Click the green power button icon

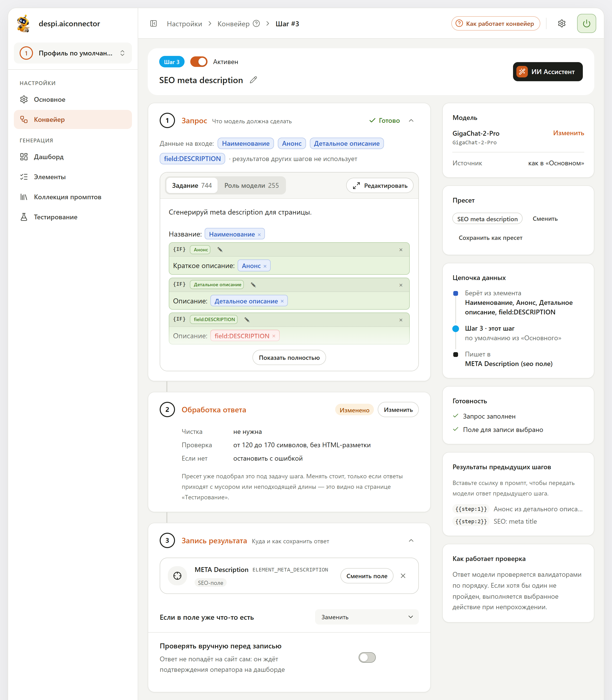[x=586, y=24]
